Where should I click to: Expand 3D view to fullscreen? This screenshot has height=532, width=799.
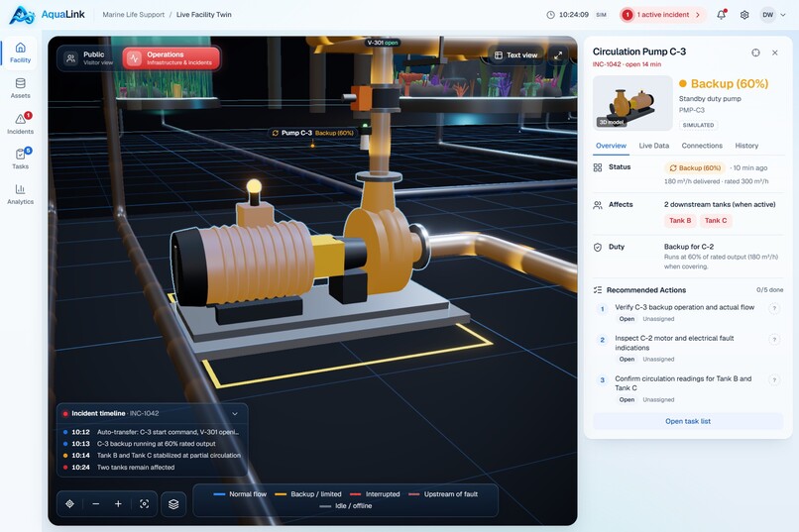(x=558, y=54)
